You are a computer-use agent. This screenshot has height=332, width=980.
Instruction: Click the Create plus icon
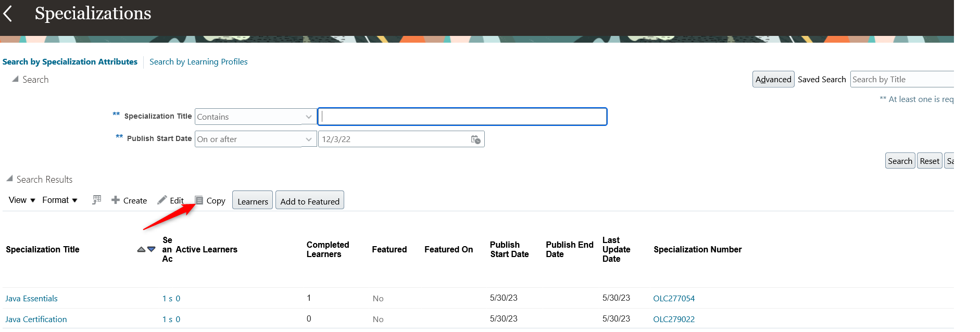[116, 200]
